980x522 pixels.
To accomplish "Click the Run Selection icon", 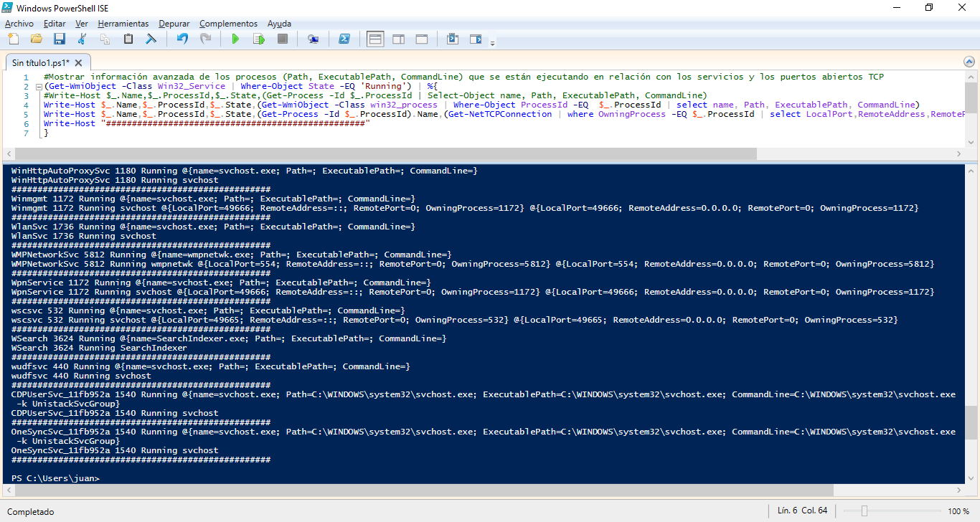I will coord(258,39).
